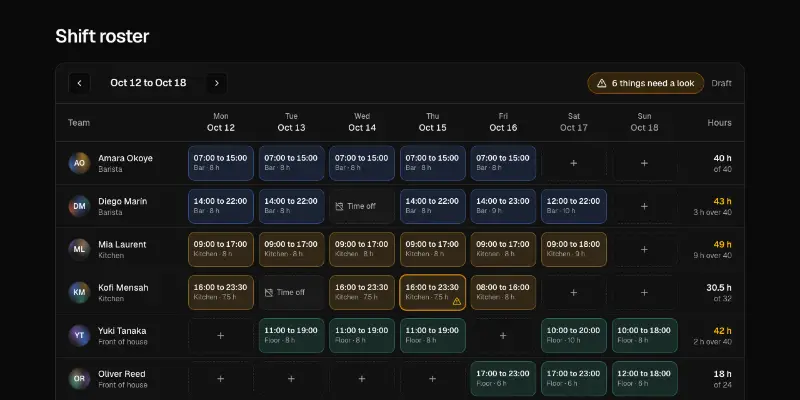Viewport: 800px width, 400px height.
Task: Add a Sunday shift for Amara Okoye
Action: coord(644,163)
